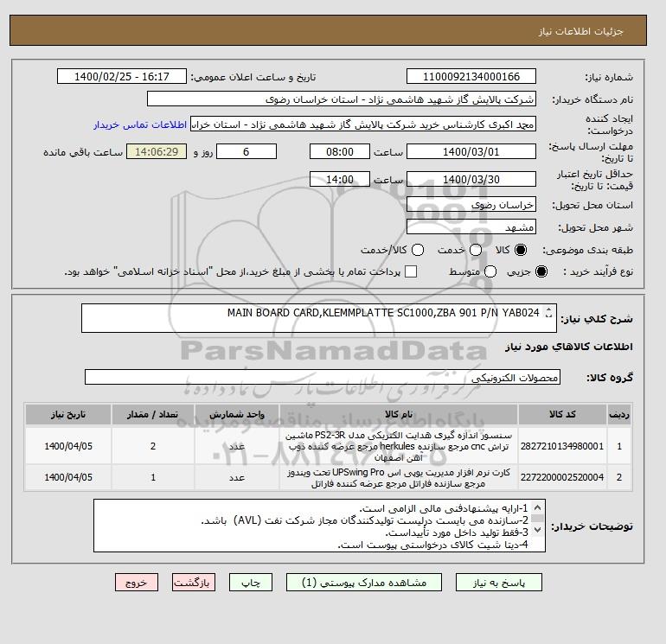This screenshot has height=644, width=666.
Task: Click the کد کالا column header
Action: tap(562, 414)
